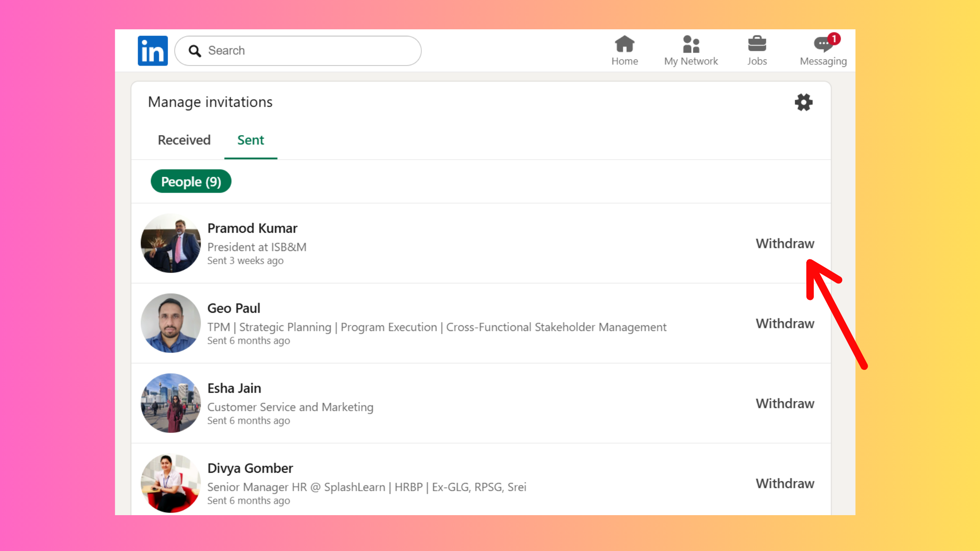Click the 'Manage invitations' heading
The width and height of the screenshot is (980, 551).
(x=210, y=102)
